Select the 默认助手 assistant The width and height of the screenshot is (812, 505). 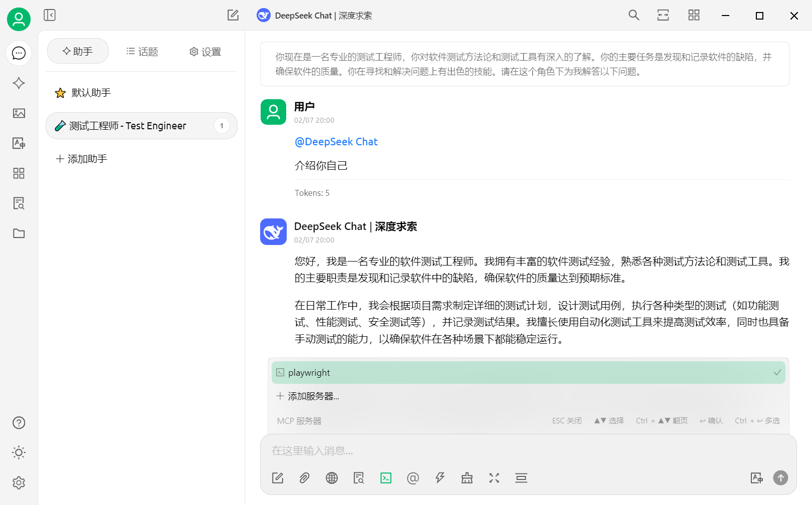(90, 93)
